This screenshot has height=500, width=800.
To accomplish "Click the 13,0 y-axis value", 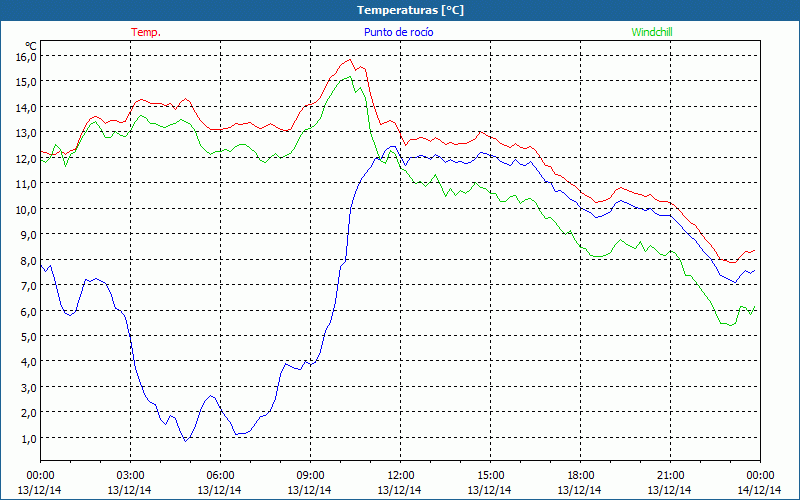I will [26, 133].
